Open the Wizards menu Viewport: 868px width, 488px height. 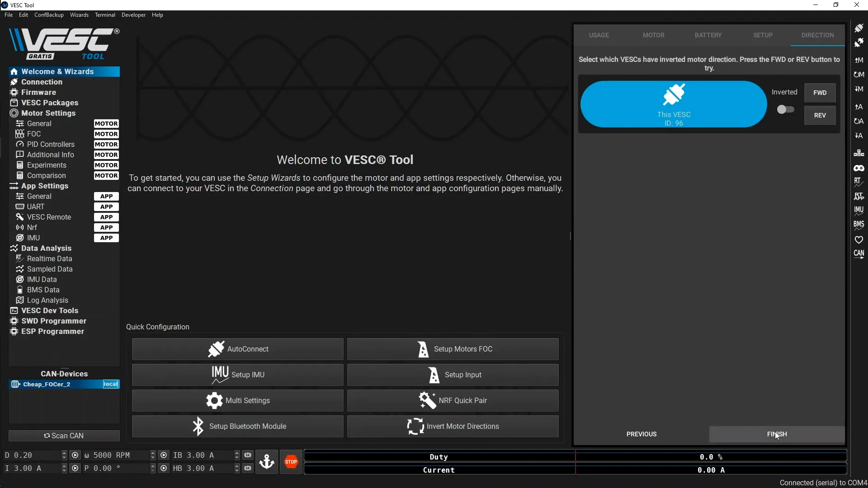click(79, 15)
